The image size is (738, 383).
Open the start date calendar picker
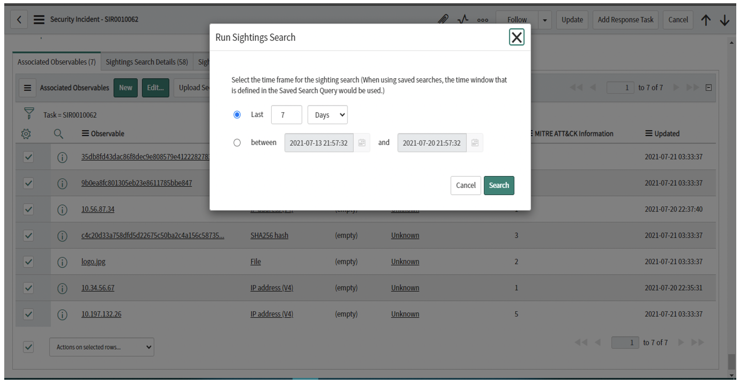click(x=361, y=143)
